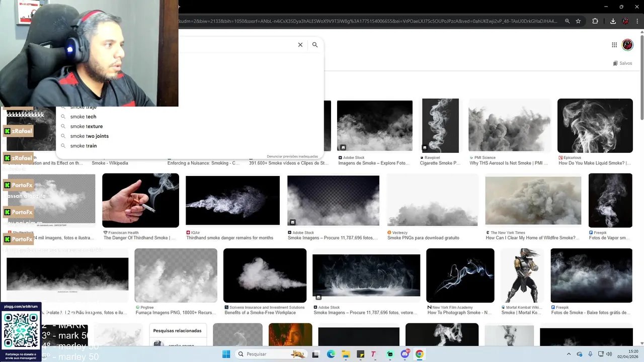Screen dimensions: 644x362
Task: Click the microphone tray icon
Action: tap(590, 354)
